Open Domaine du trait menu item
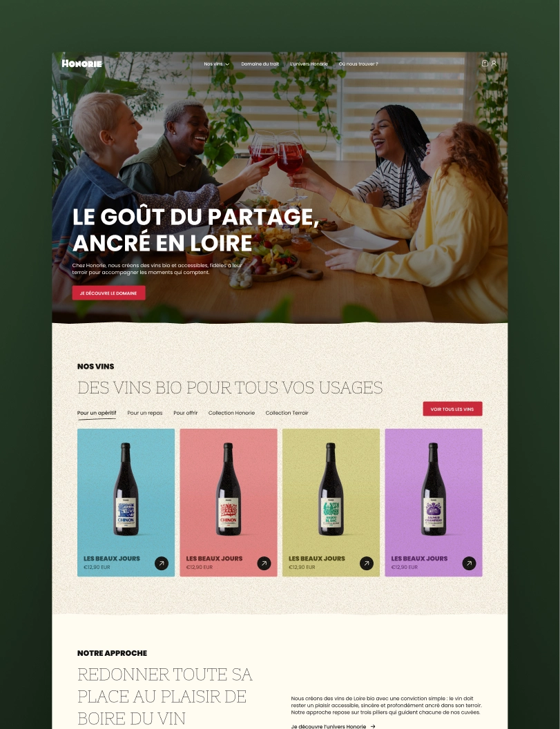This screenshot has height=729, width=560. [260, 64]
